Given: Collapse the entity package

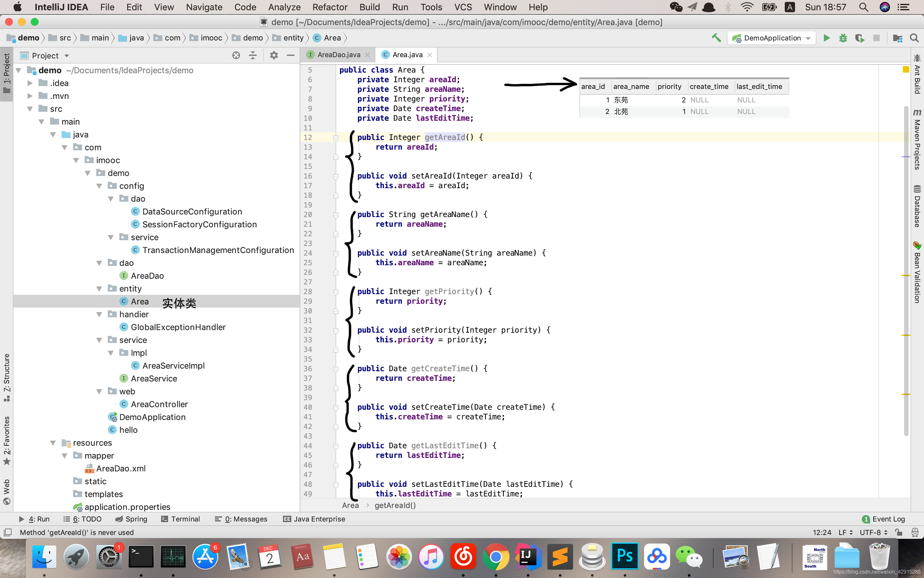Looking at the screenshot, I should point(99,289).
